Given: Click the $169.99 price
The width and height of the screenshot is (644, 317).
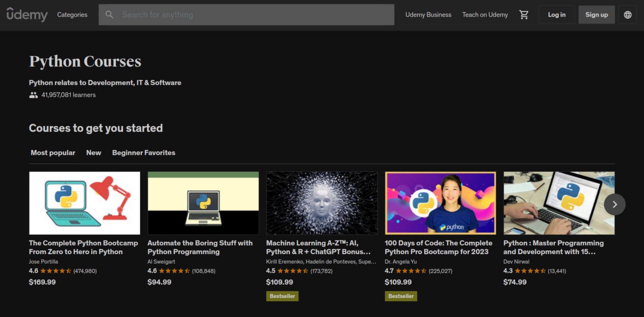Looking at the screenshot, I should 42,282.
